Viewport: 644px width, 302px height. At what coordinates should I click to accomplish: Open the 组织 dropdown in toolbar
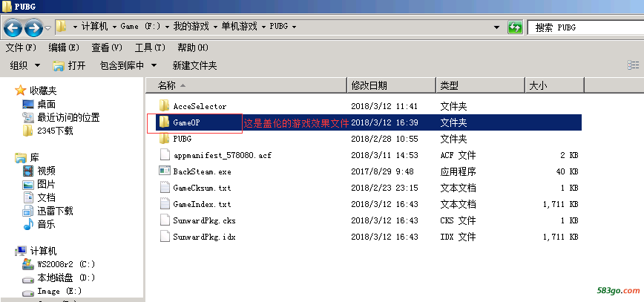pos(25,65)
